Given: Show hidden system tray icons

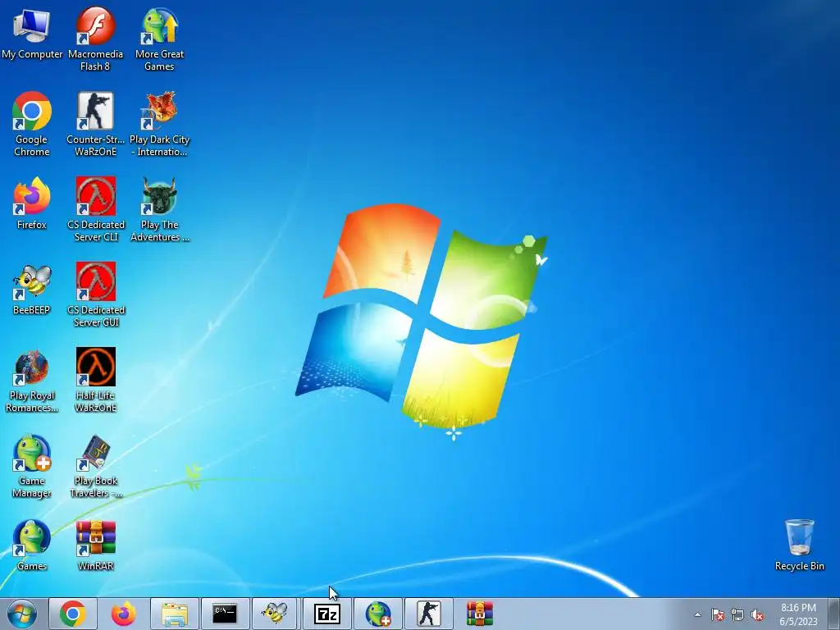Looking at the screenshot, I should pos(697,614).
